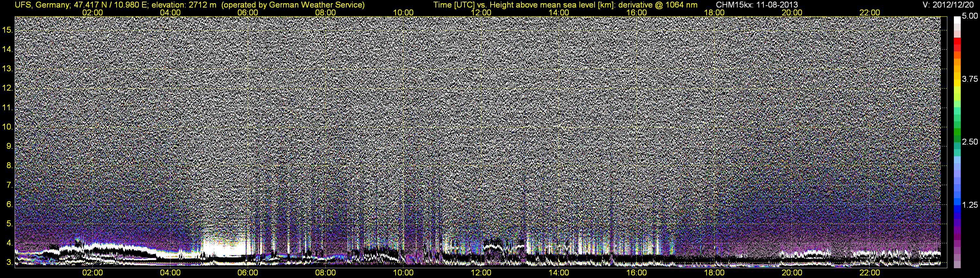Screen dimensions: 980x278
Task: Click the colorbar value '3.75'
Action: 970,79
